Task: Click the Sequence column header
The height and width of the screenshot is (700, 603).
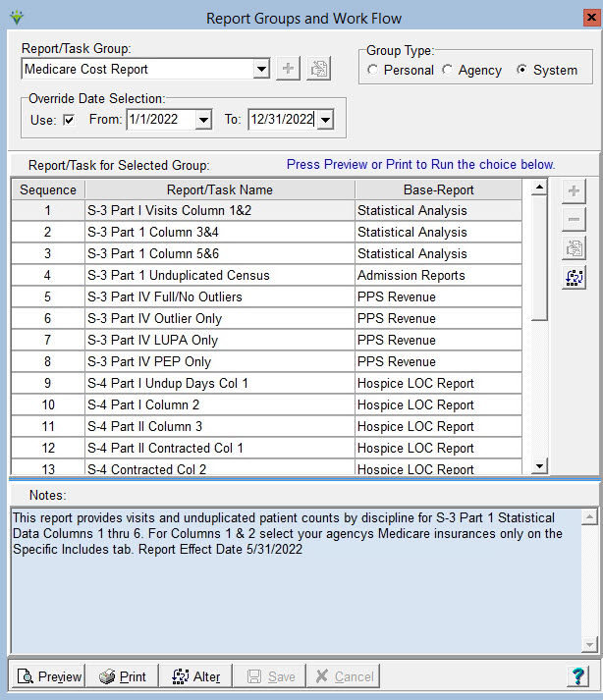Action: pos(48,189)
